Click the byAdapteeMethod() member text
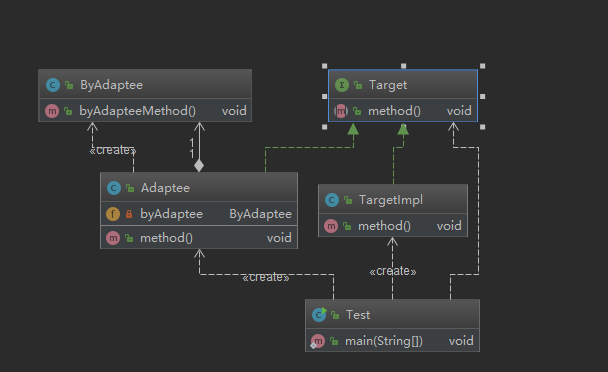Viewport: 608px width, 372px height. tap(138, 111)
